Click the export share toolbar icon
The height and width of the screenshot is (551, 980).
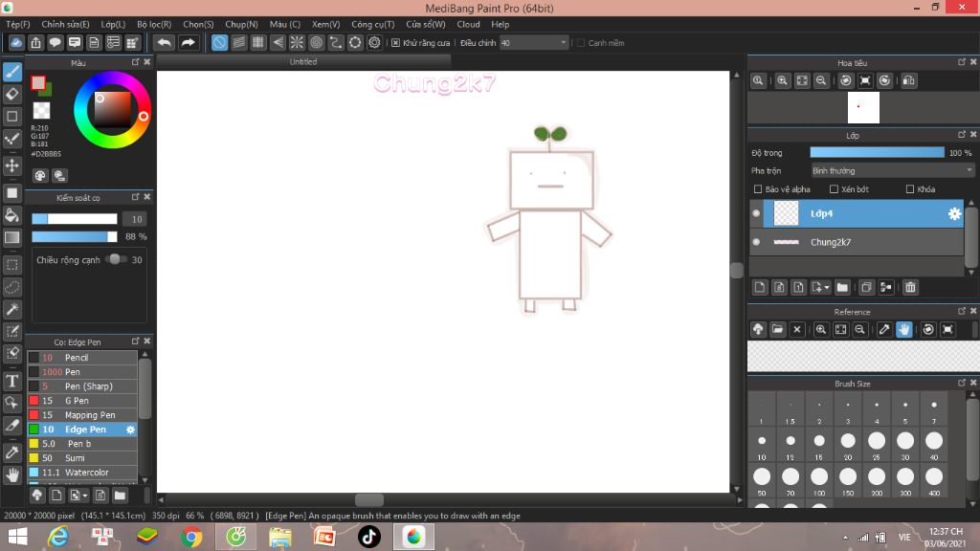click(35, 42)
